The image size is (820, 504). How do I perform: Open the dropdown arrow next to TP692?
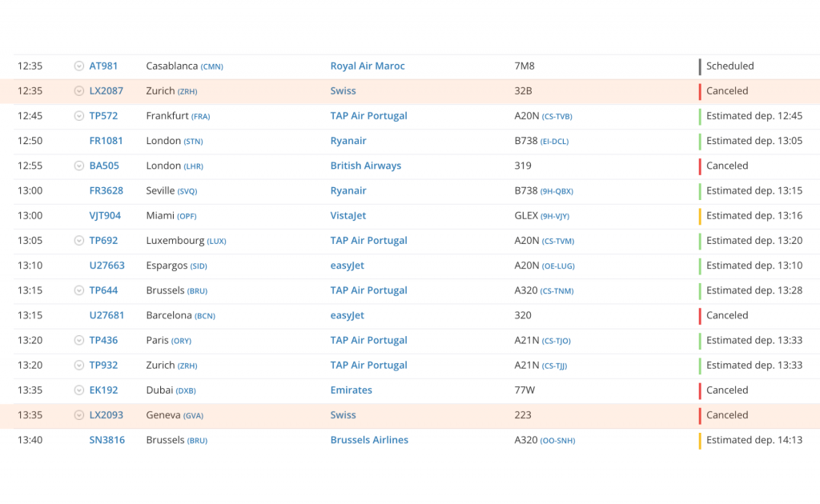(x=78, y=241)
